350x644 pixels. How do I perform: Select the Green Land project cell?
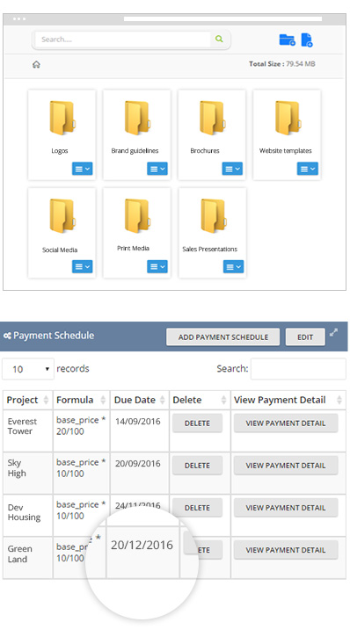click(27, 558)
